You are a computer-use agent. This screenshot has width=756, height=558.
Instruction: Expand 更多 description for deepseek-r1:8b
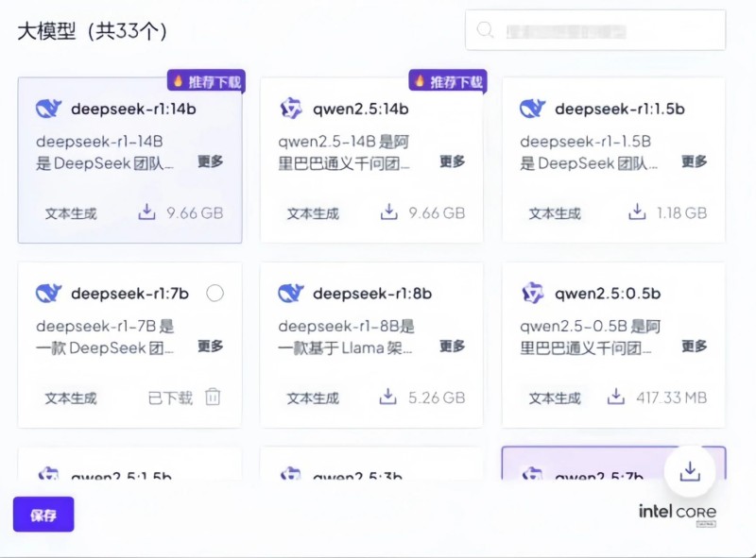[452, 347]
